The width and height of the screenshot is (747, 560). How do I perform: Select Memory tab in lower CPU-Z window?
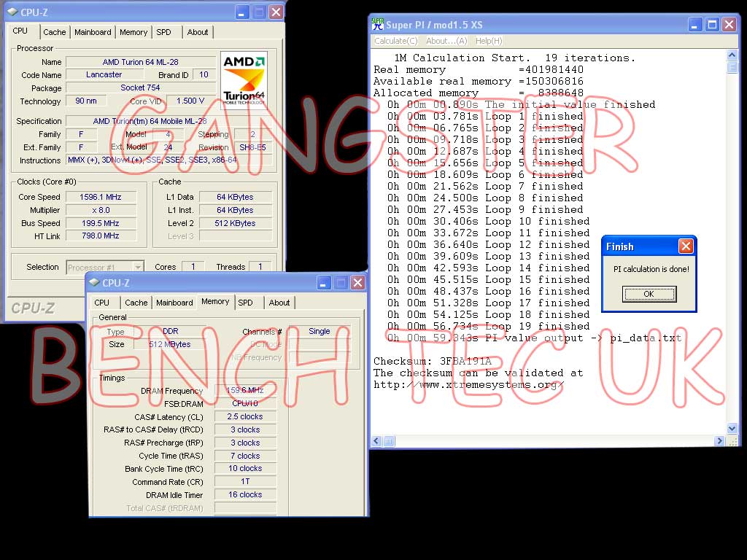pyautogui.click(x=215, y=301)
